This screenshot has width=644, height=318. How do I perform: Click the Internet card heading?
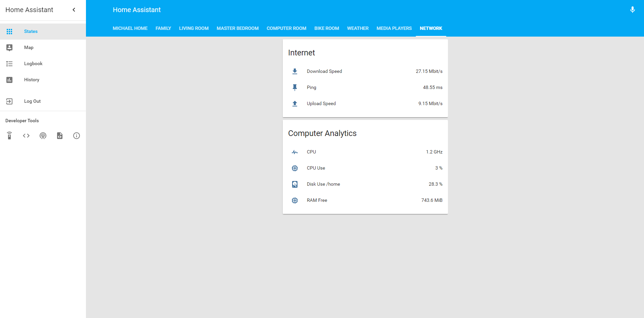pyautogui.click(x=302, y=53)
